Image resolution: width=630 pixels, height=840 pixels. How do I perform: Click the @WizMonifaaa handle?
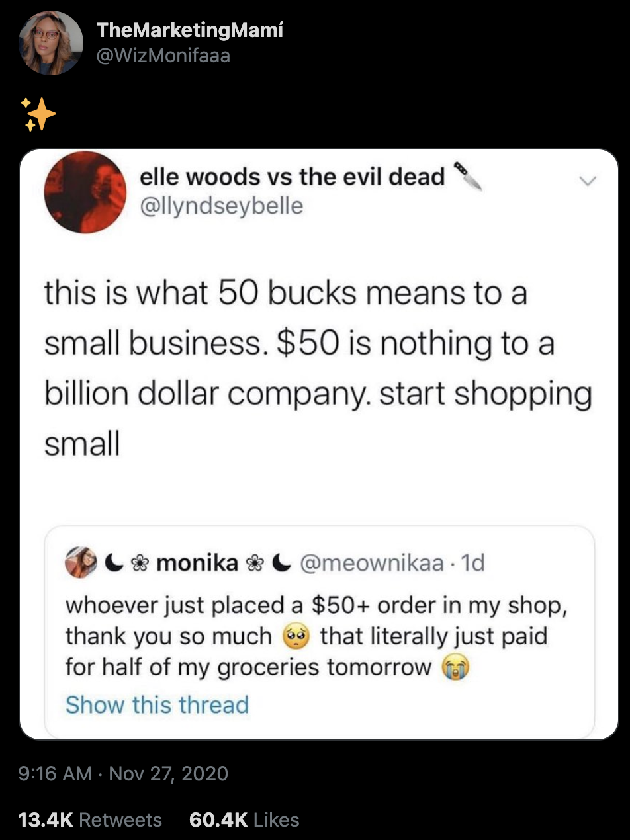tap(163, 56)
